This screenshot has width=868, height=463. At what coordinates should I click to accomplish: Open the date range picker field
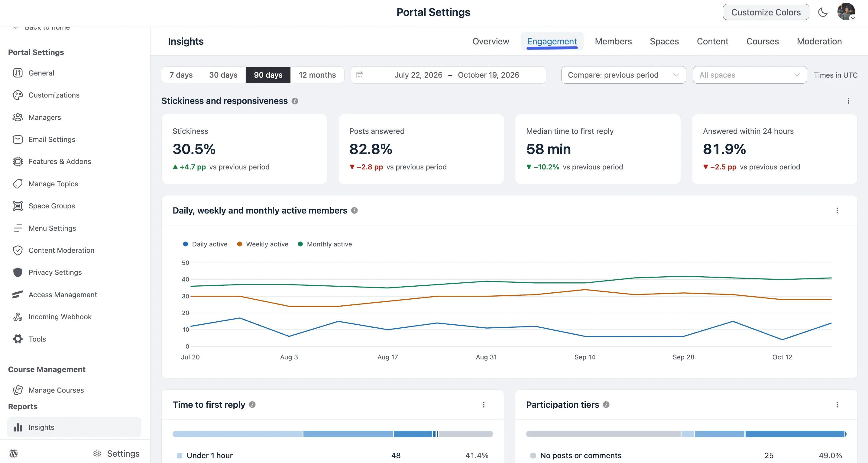(448, 75)
